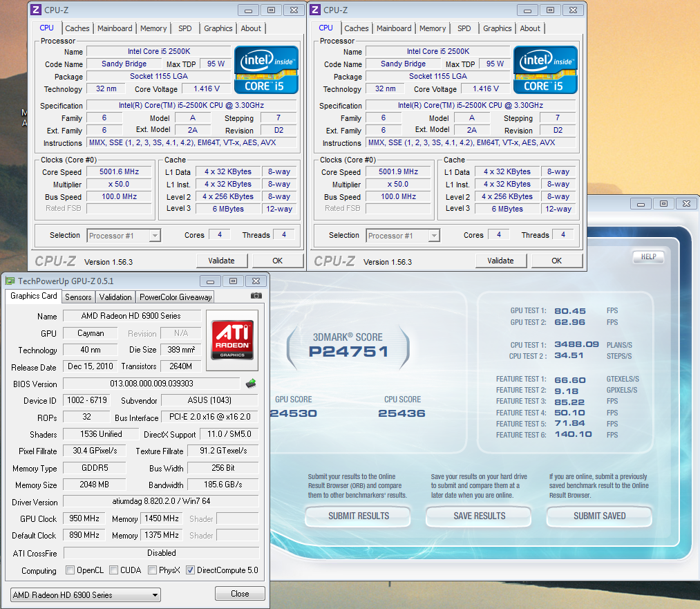Toggle the CUDA checkbox
The height and width of the screenshot is (609, 700).
pos(113,570)
